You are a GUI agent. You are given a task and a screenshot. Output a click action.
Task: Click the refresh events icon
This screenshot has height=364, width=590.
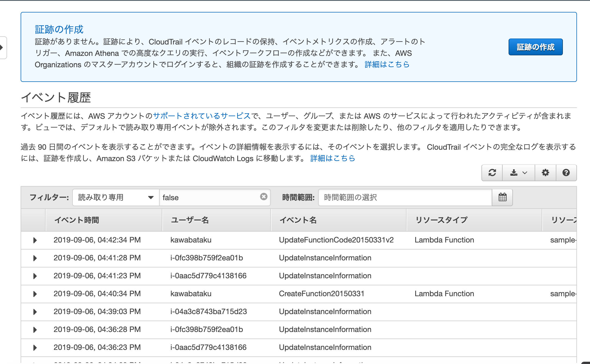click(x=492, y=173)
